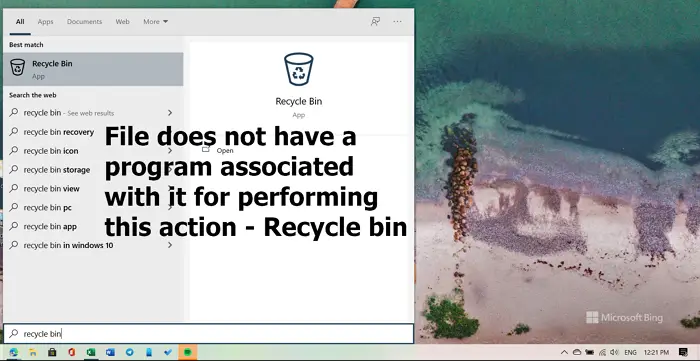Switch to the highlighted green taskbar app
This screenshot has width=700, height=361.
[x=188, y=352]
